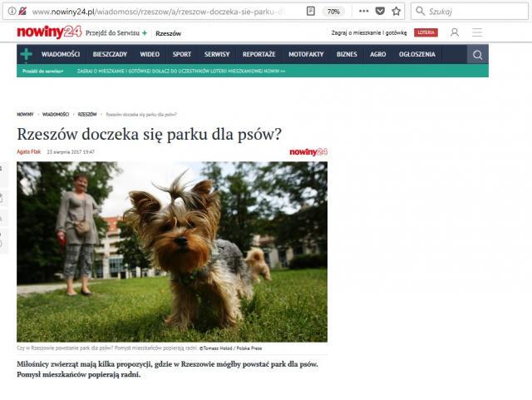The height and width of the screenshot is (400, 532).
Task: Toggle reader view icon in address bar
Action: coord(310,12)
